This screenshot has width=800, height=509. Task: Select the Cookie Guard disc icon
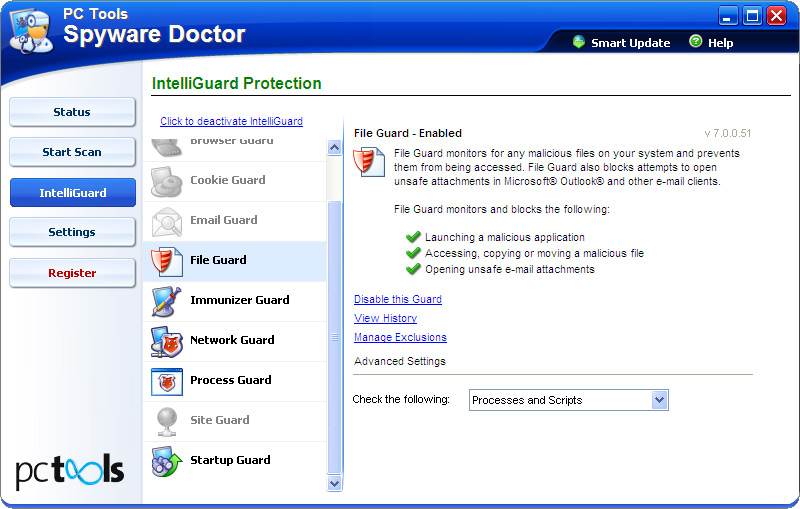point(166,182)
